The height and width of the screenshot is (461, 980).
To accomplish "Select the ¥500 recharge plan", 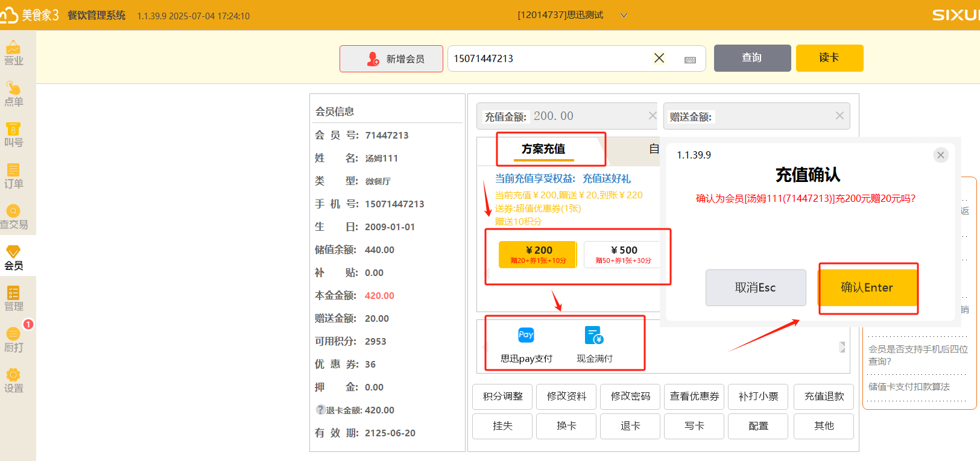I will 623,254.
